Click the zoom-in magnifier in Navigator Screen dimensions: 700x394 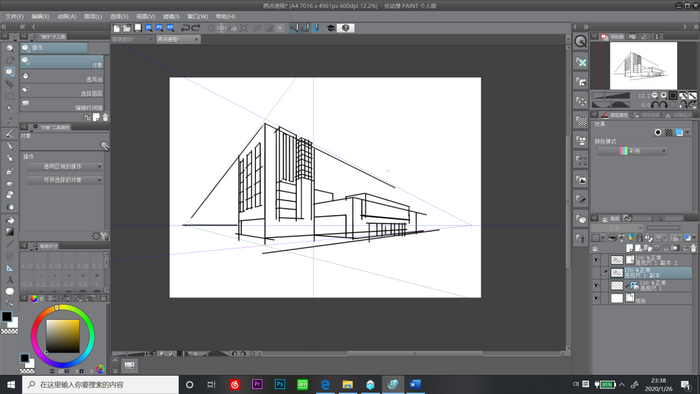pos(663,95)
